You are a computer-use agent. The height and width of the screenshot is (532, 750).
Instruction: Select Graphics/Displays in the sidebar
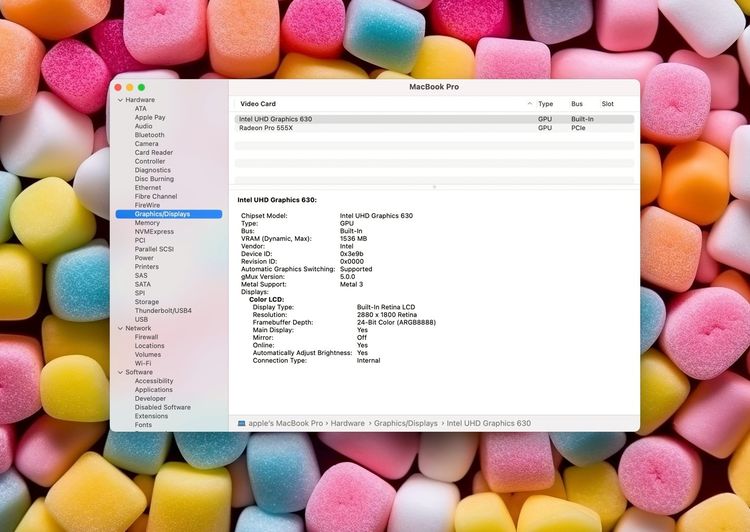(x=169, y=214)
